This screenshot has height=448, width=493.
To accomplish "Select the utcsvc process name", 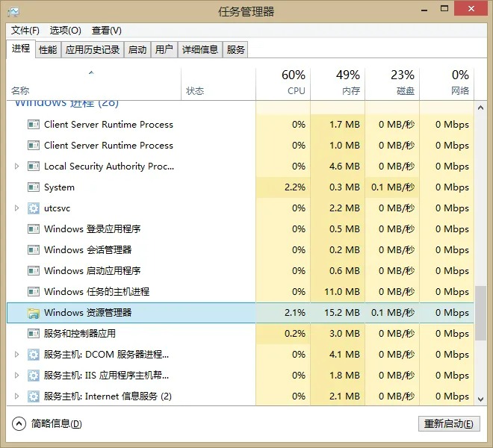I will click(57, 208).
